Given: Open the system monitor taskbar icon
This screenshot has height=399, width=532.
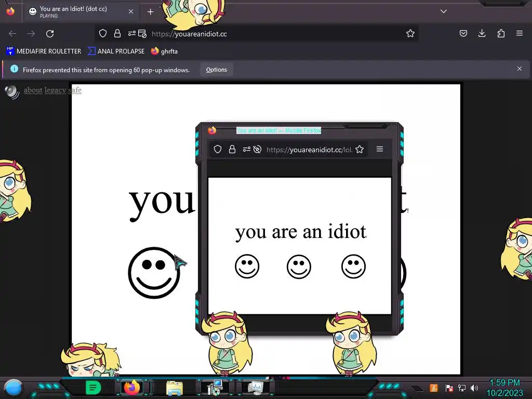Looking at the screenshot, I should [255, 388].
